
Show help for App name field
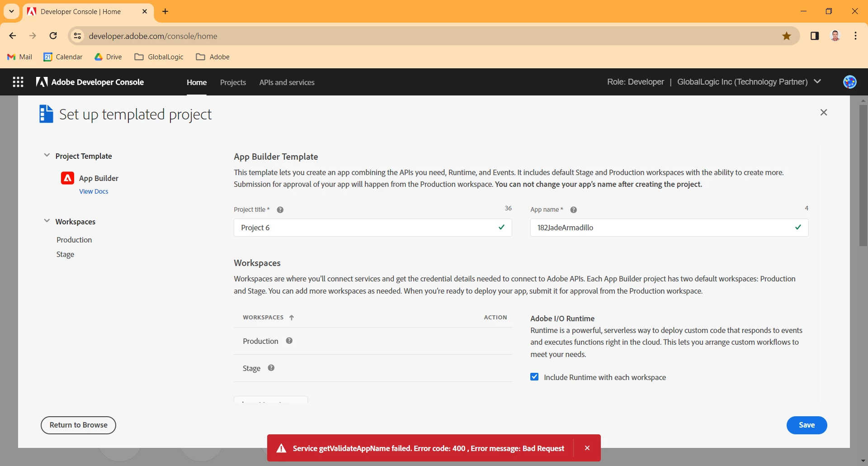[573, 210]
